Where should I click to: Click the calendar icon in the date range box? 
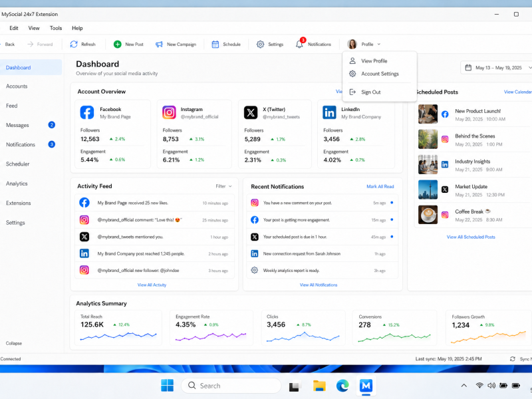coord(468,68)
